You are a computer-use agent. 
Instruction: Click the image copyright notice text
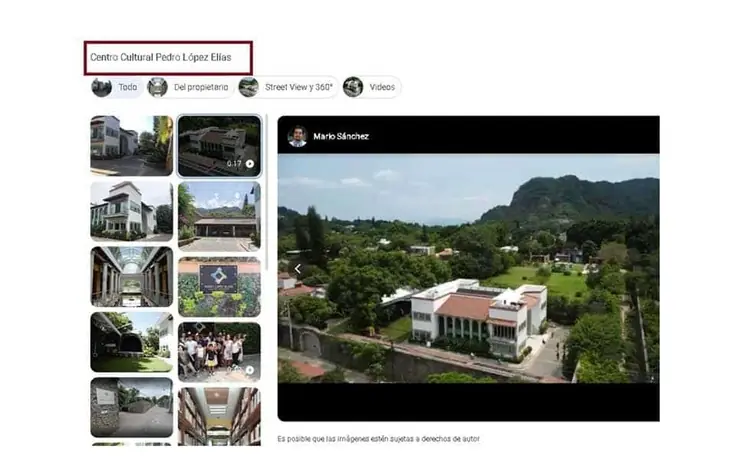(378, 439)
